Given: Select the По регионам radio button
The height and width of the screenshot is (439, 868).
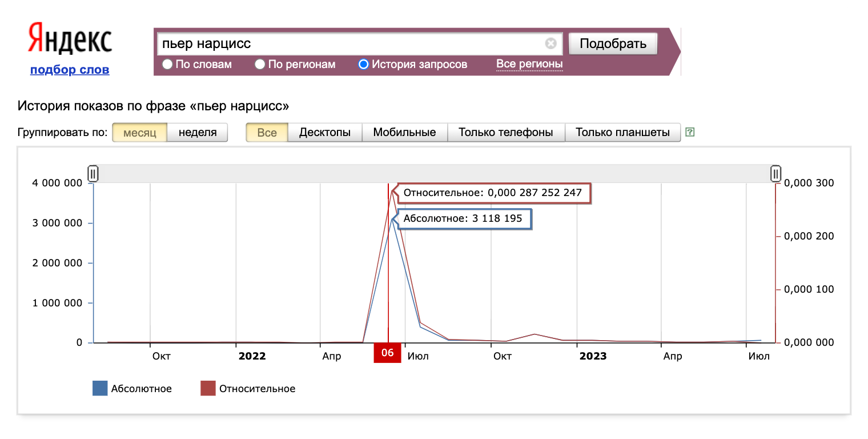Looking at the screenshot, I should (x=260, y=64).
